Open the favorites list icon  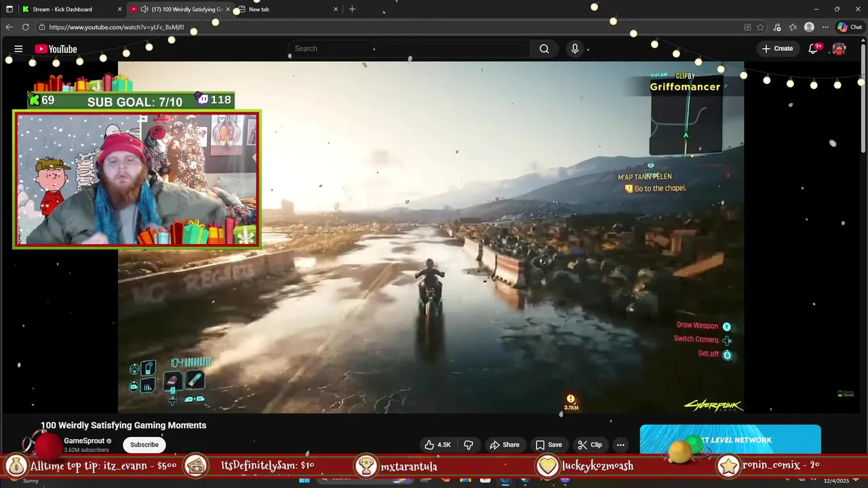pos(793,27)
